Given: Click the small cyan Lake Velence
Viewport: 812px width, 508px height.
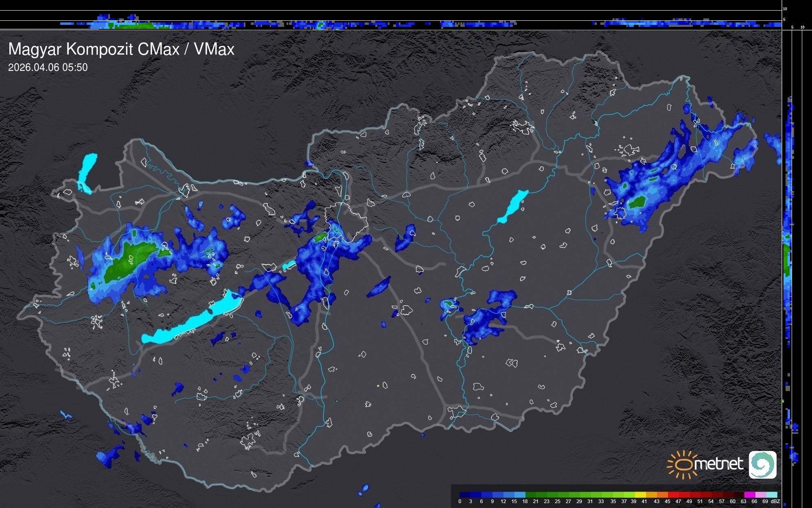Looking at the screenshot, I should [289, 265].
